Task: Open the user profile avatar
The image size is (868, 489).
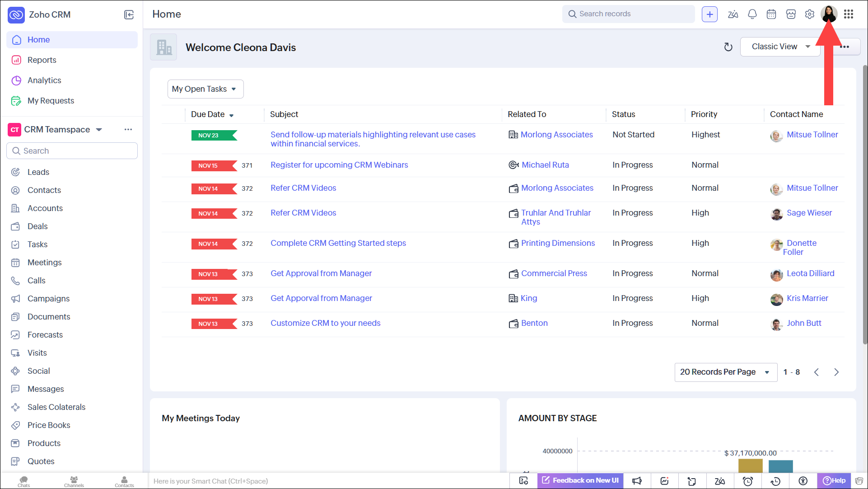Action: click(x=829, y=14)
